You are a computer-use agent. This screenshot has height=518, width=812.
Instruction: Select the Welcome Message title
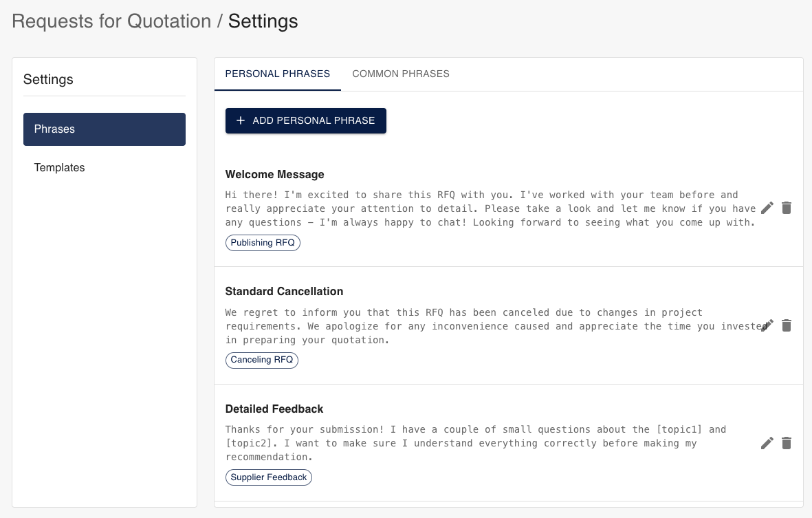[x=274, y=175]
